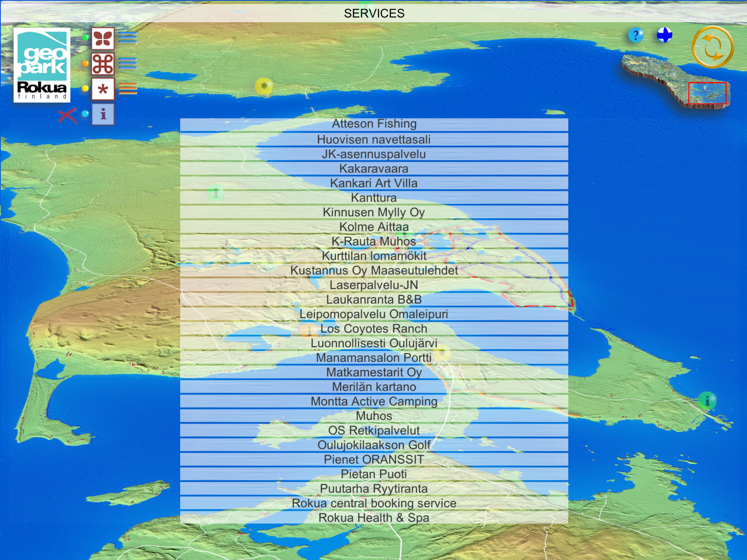This screenshot has height=560, width=747.
Task: Click the green info marker on the map's right side
Action: (707, 401)
